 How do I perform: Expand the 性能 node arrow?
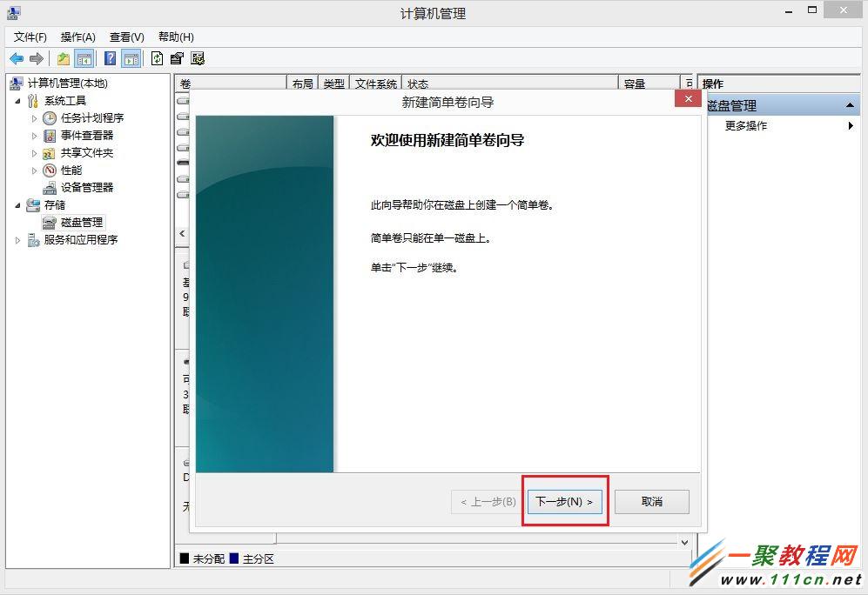[x=34, y=170]
